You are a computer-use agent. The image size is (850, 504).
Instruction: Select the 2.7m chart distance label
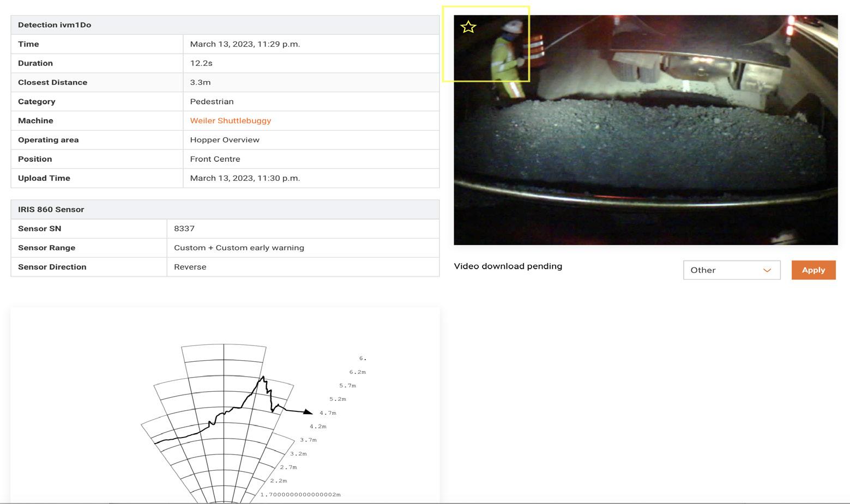click(289, 467)
